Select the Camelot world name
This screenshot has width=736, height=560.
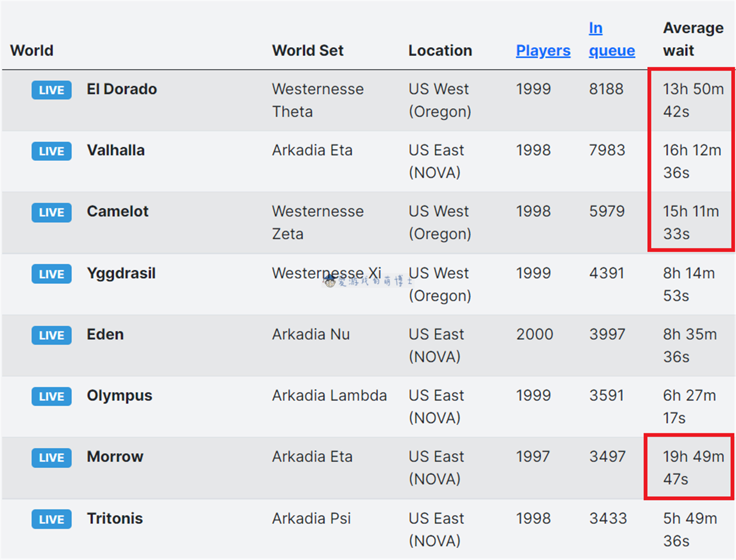coord(118,211)
